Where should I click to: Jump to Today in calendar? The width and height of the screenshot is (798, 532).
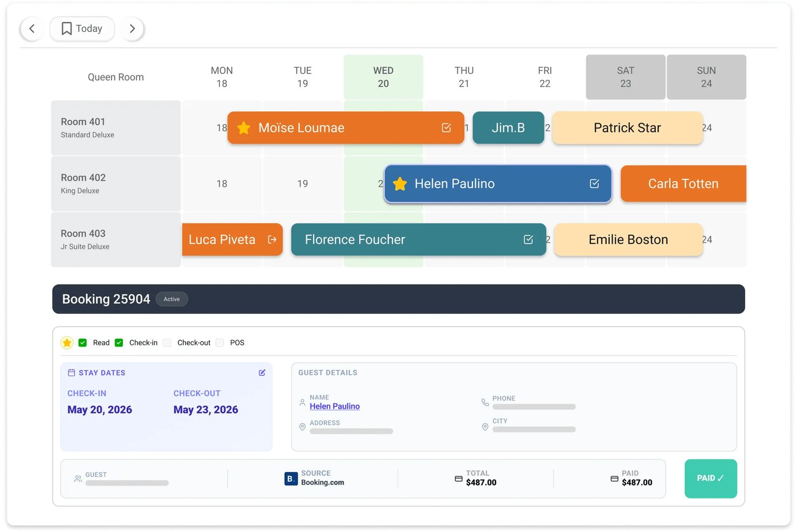(x=82, y=29)
